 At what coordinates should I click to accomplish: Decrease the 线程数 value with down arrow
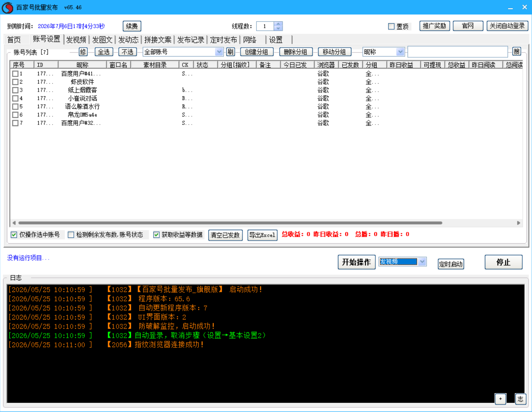(x=278, y=28)
